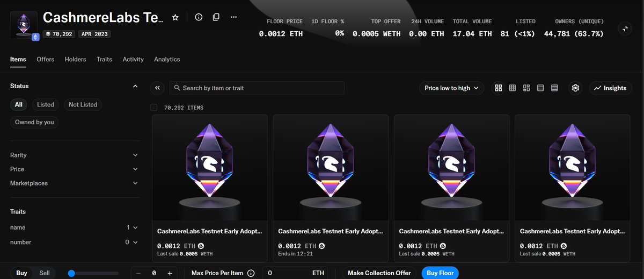Click the magnifier icon in the search bar

point(177,88)
